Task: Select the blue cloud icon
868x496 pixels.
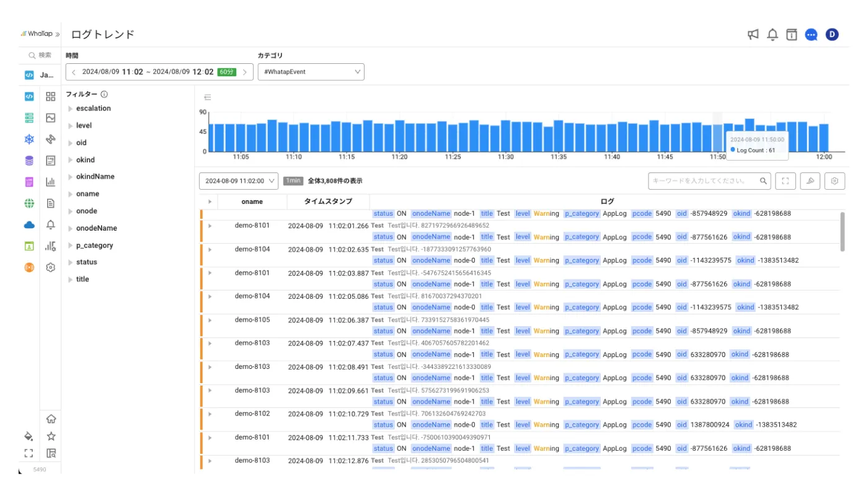Action: click(29, 224)
